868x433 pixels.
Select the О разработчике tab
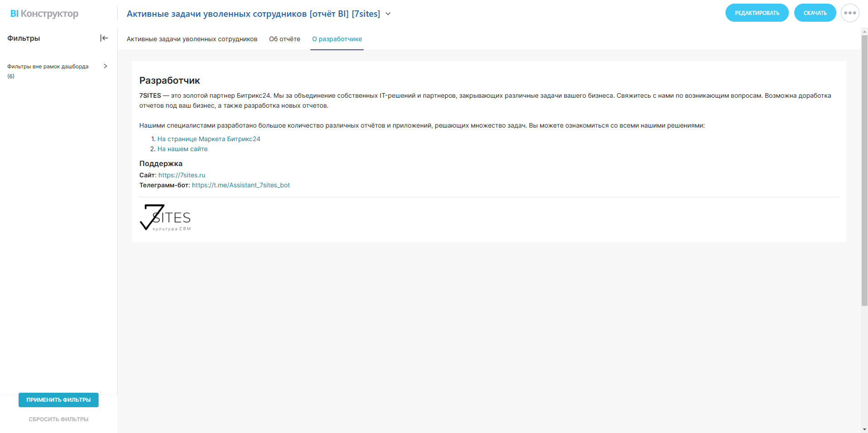point(337,39)
